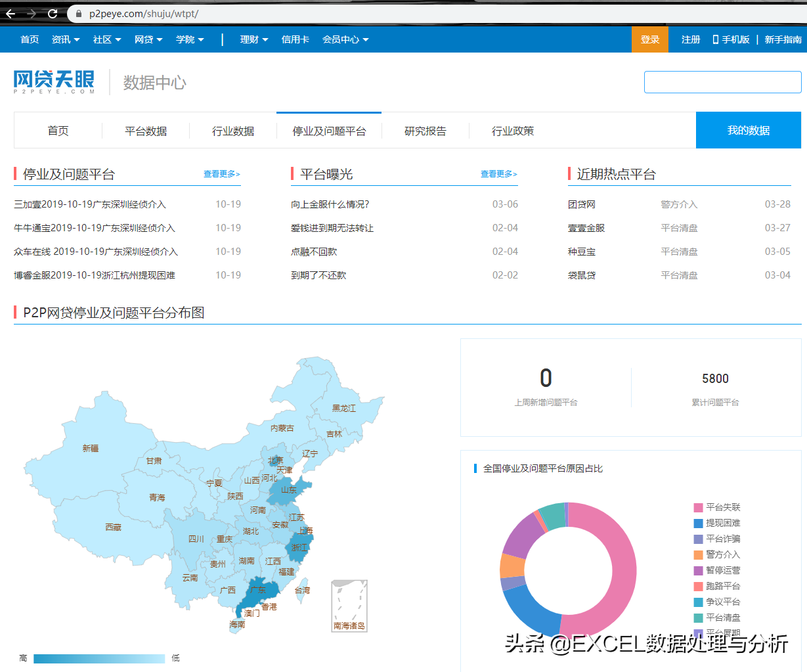This screenshot has width=807, height=672.
Task: Click the search box in the header
Action: coord(722,82)
